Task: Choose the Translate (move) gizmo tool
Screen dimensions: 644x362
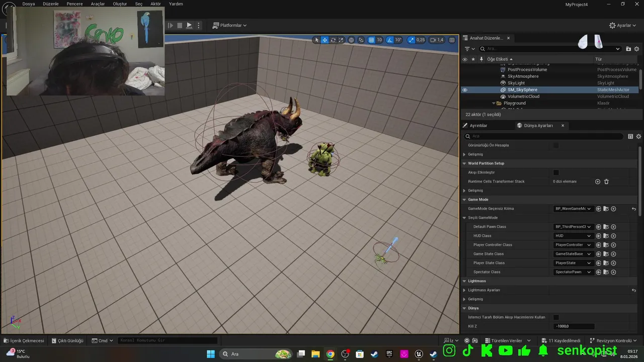Action: pos(325,40)
